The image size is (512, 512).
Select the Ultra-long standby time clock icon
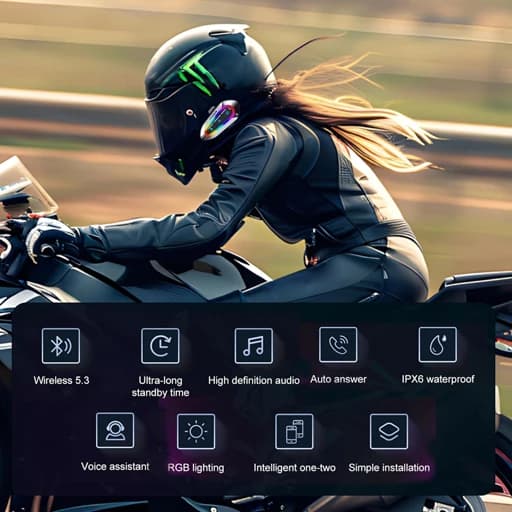point(160,346)
